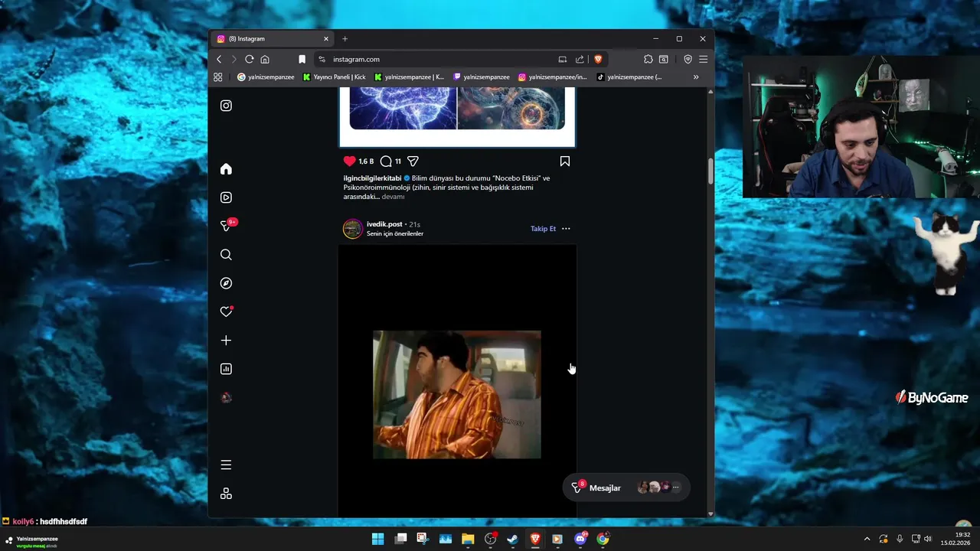Open the profile avatar in the sidebar
The width and height of the screenshot is (980, 551).
pos(226,397)
